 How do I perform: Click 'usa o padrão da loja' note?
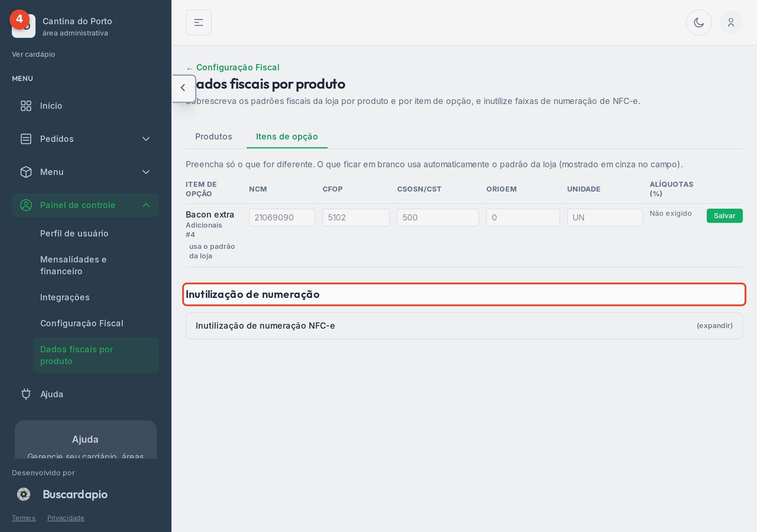(212, 251)
